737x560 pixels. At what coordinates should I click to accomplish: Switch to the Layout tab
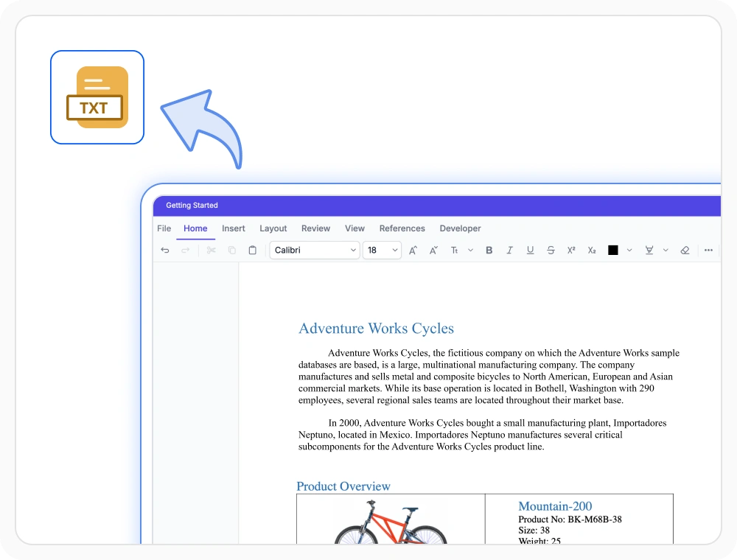tap(273, 228)
